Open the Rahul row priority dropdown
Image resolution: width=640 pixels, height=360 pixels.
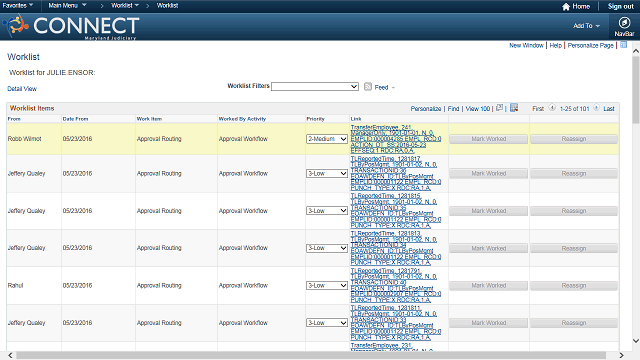tap(327, 285)
